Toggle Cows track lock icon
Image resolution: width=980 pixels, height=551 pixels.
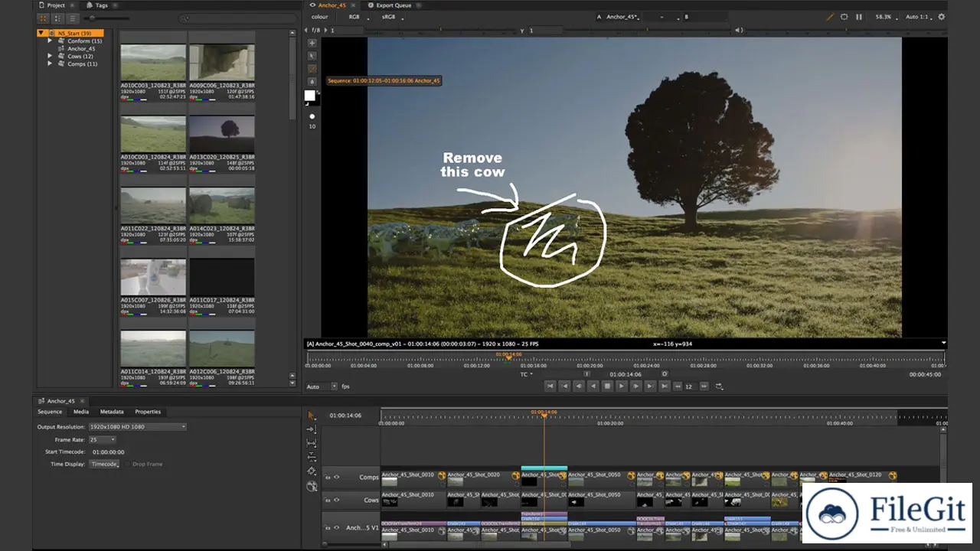328,500
